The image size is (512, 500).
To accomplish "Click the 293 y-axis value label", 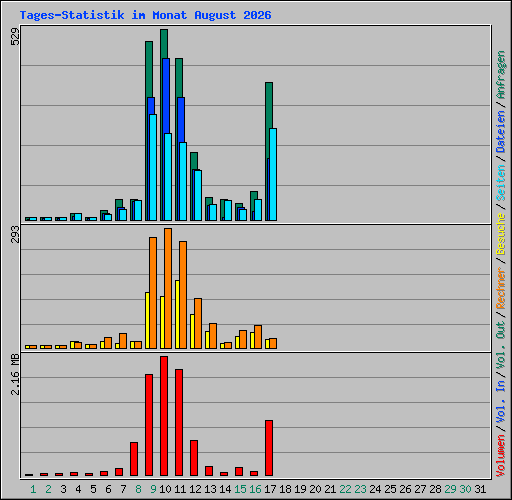I will (x=15, y=234).
